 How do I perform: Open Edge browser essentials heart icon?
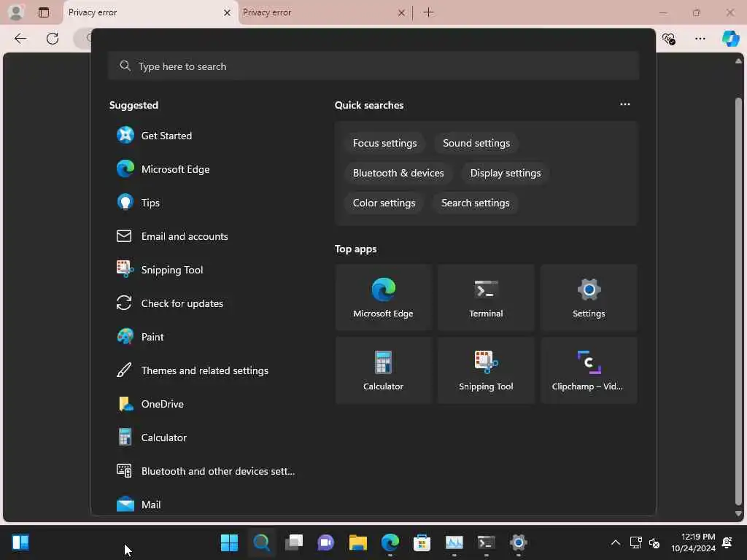669,39
